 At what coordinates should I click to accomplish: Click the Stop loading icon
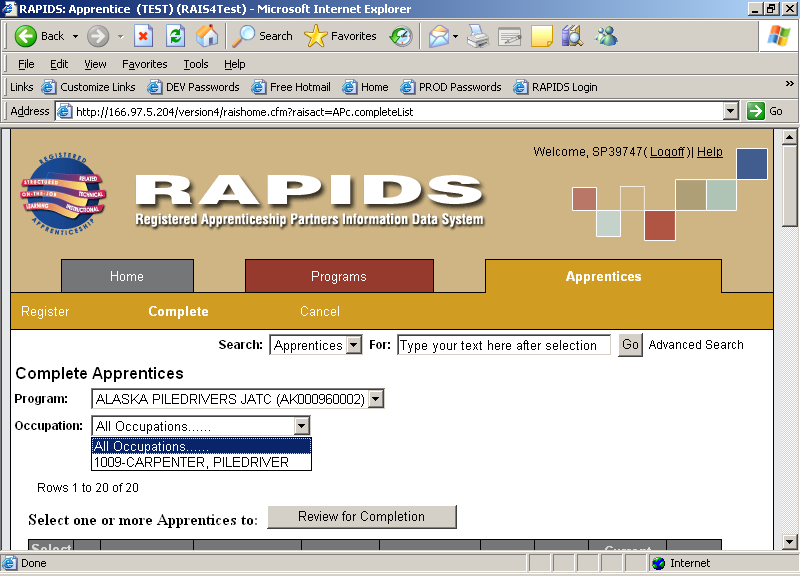coord(143,36)
